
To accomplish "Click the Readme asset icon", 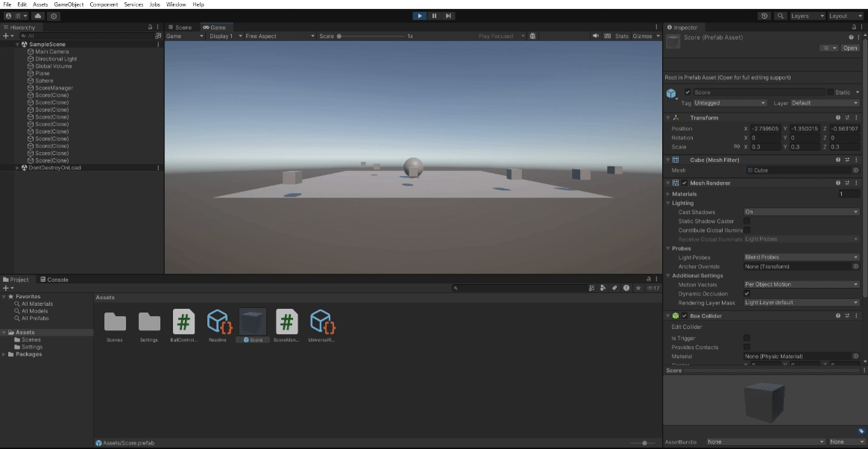I will (x=219, y=321).
